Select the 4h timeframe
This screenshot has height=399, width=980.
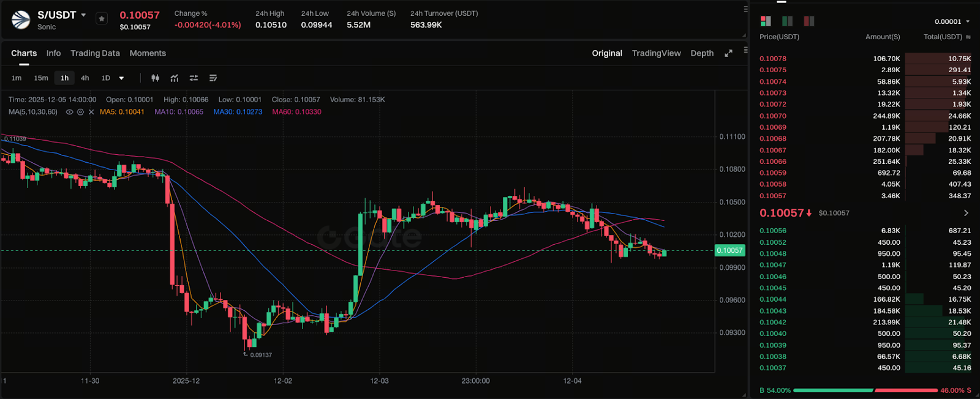click(85, 78)
